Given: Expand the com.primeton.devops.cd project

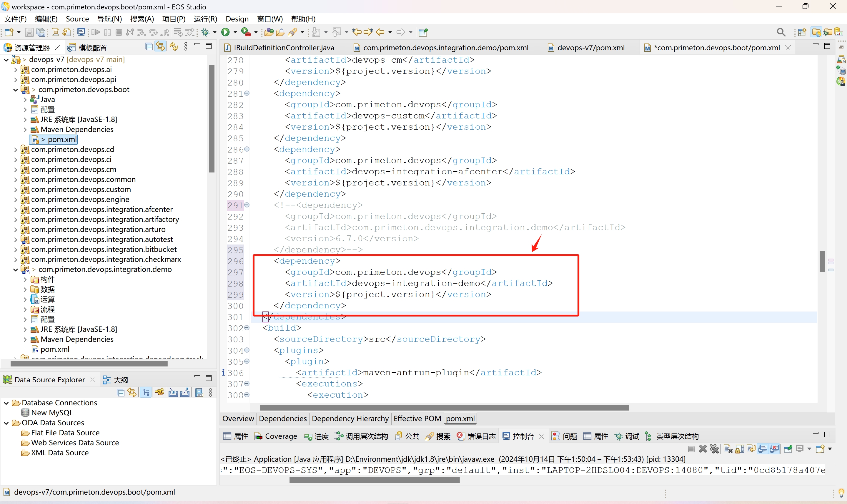Looking at the screenshot, I should [15, 149].
